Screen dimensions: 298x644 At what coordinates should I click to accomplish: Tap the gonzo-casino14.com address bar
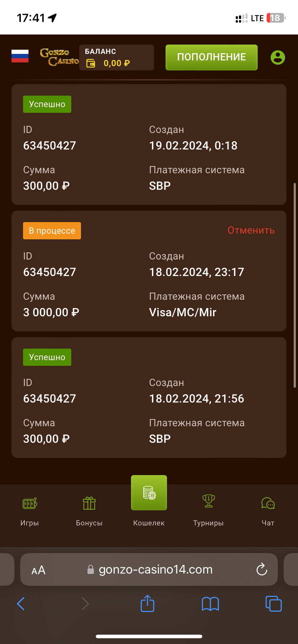coord(155,570)
